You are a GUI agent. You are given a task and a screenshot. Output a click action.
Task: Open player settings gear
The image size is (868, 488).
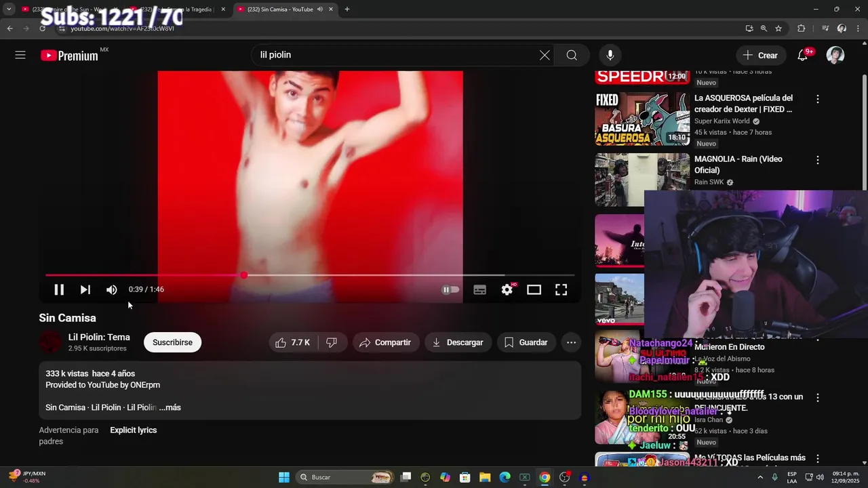(x=507, y=289)
